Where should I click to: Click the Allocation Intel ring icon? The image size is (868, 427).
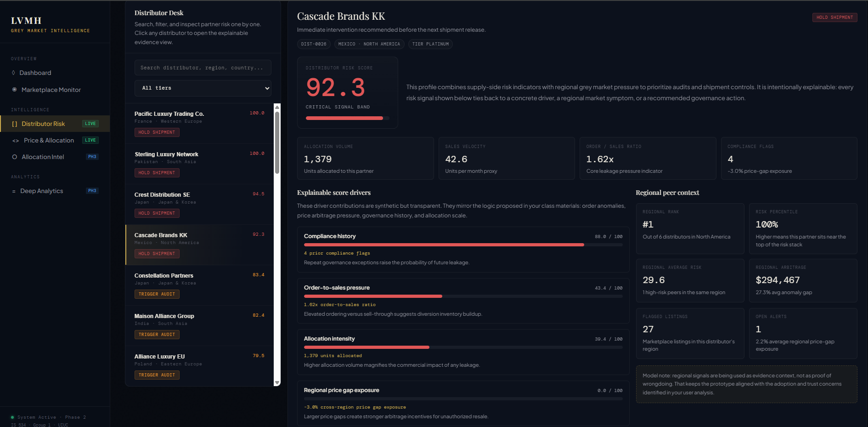[14, 157]
